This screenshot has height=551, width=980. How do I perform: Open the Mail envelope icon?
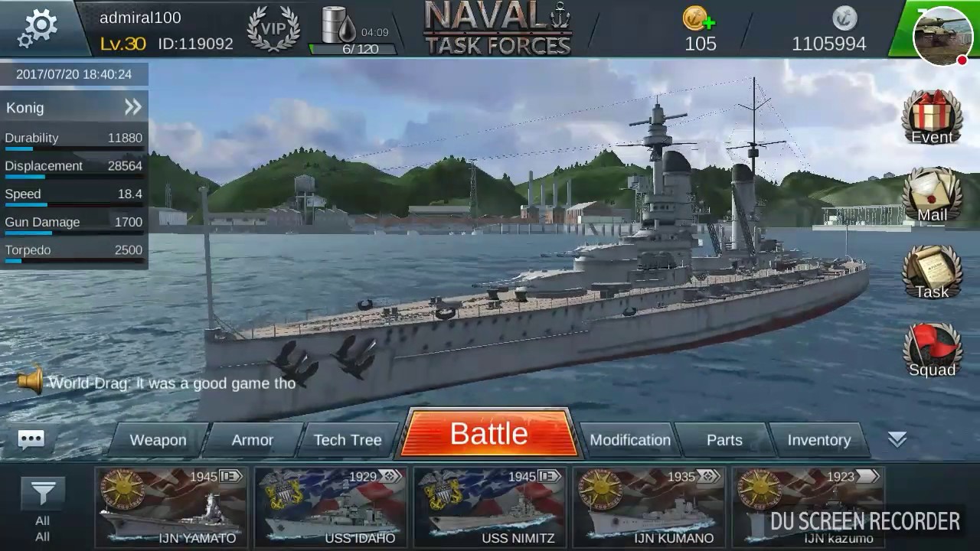coord(932,195)
